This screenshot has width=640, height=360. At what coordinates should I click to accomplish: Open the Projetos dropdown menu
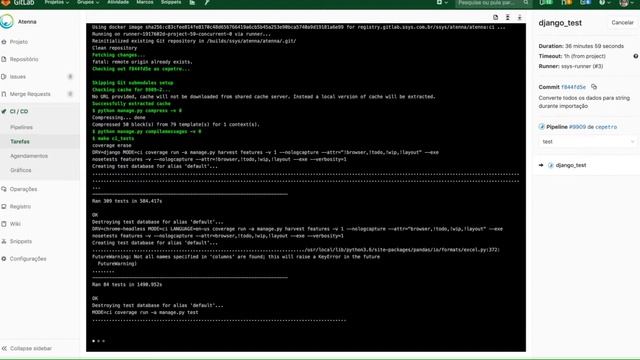56,2
